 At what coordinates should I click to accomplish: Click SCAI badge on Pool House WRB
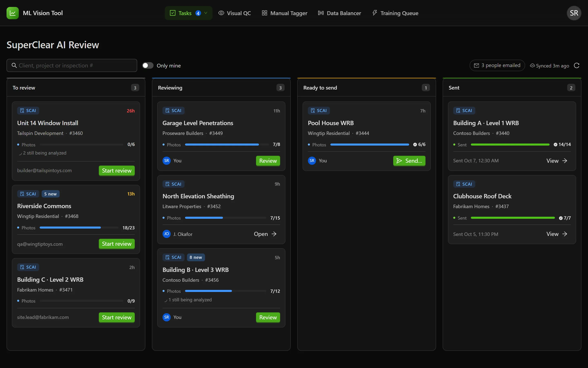click(319, 110)
